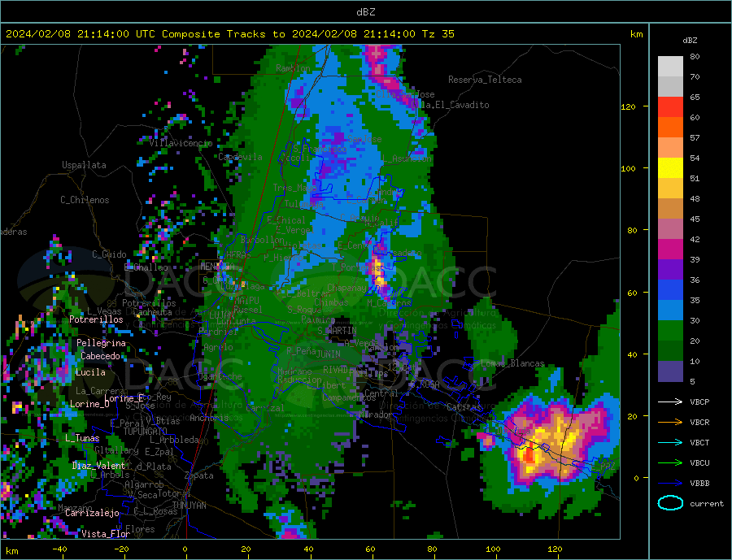Screen dimensions: 732x560
Task: Click the 'dBZ' heading above color scale
Action: pos(690,41)
